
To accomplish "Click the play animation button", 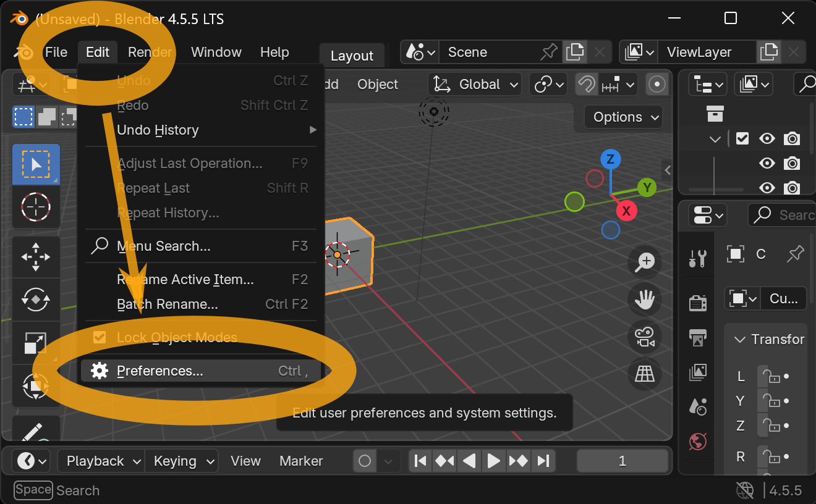I will click(x=493, y=461).
